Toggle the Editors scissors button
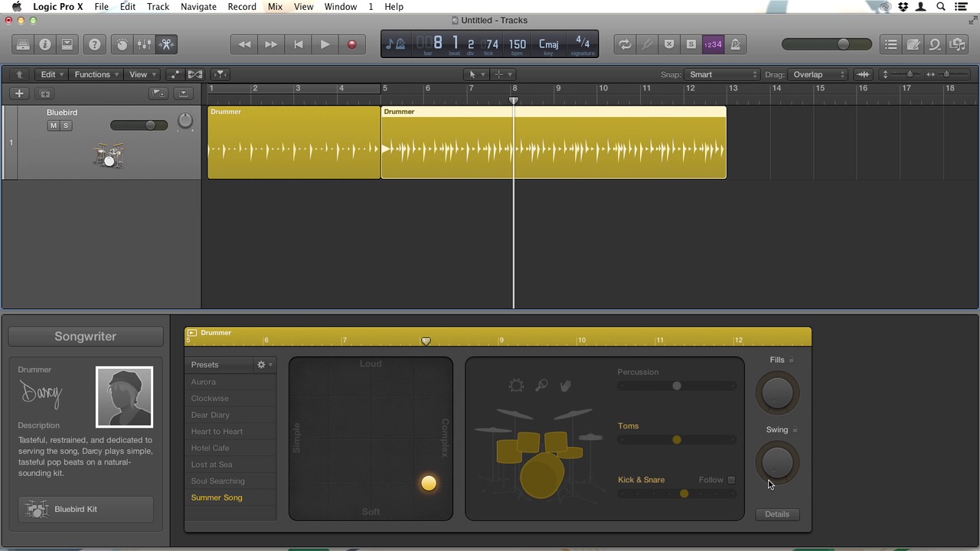This screenshot has width=980, height=551. coord(166,44)
